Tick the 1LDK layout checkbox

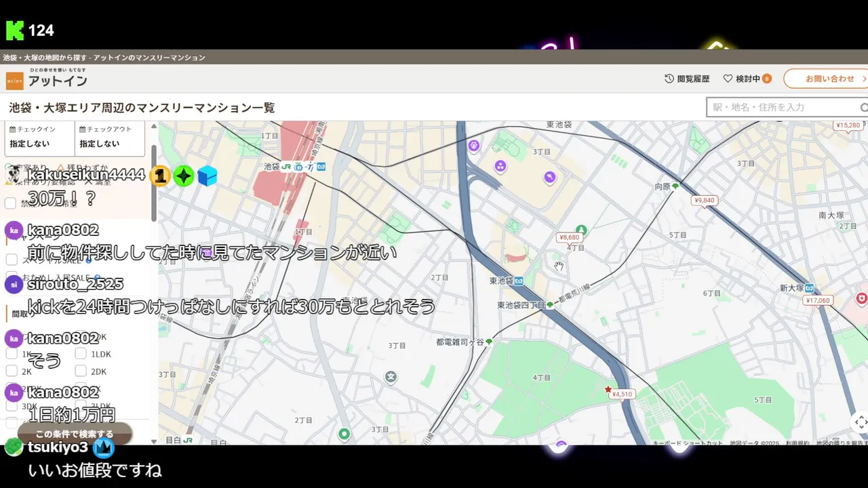[x=80, y=354]
